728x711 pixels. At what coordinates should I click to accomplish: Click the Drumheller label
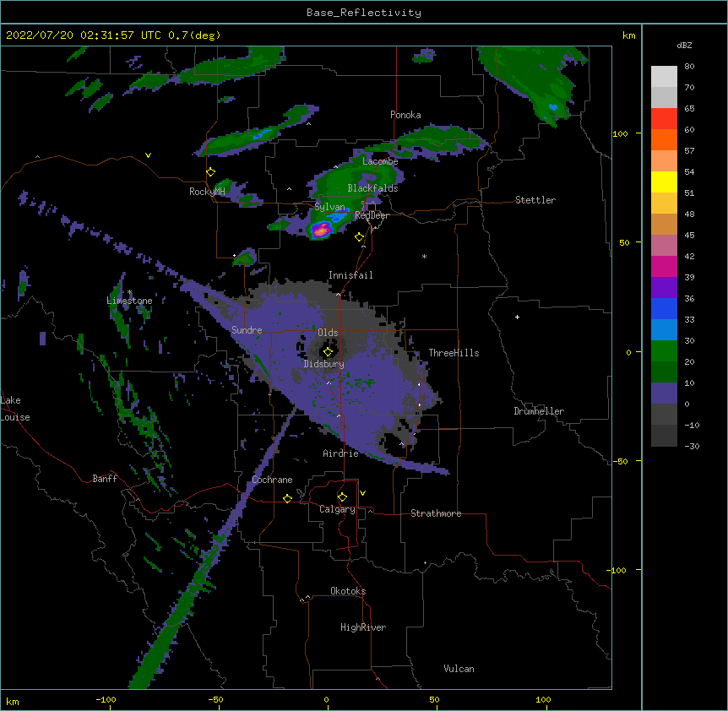[x=539, y=411]
